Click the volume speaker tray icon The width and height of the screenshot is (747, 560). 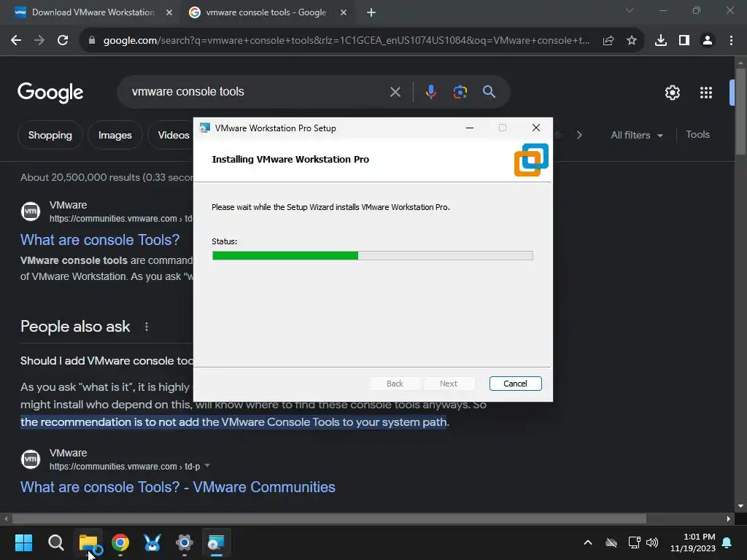[x=651, y=542]
